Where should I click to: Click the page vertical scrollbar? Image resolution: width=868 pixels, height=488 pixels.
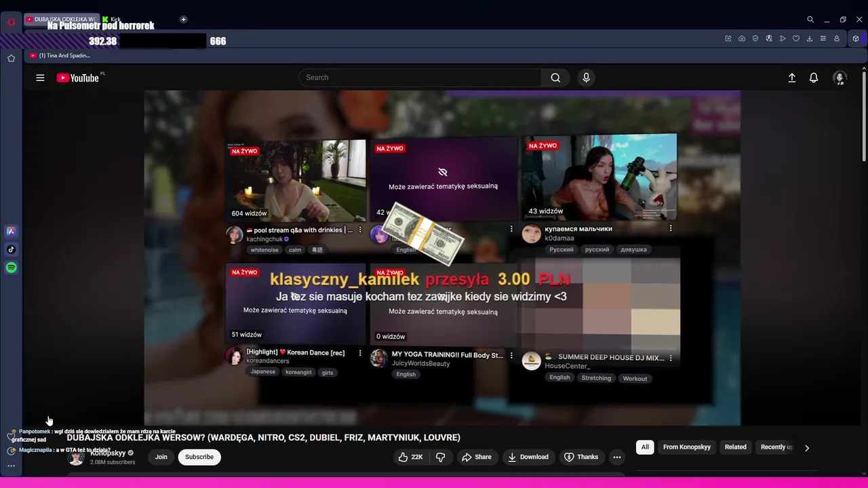(863, 115)
